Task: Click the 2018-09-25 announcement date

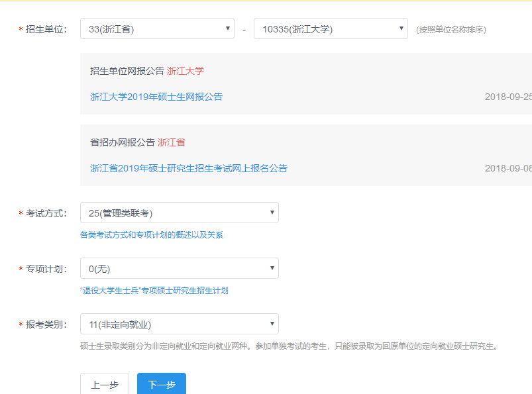Action: [x=508, y=97]
